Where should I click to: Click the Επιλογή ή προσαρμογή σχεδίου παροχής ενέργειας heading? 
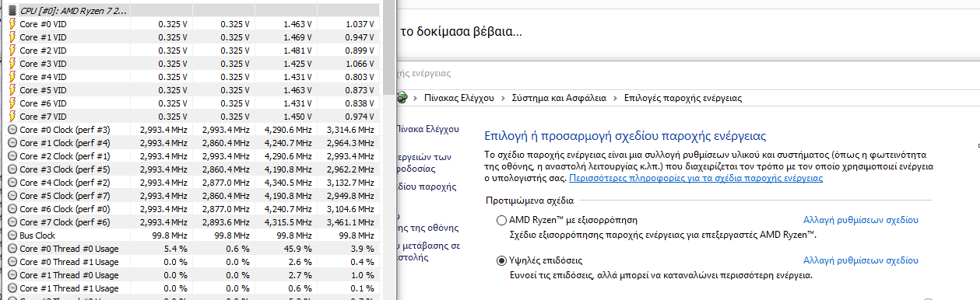click(626, 135)
